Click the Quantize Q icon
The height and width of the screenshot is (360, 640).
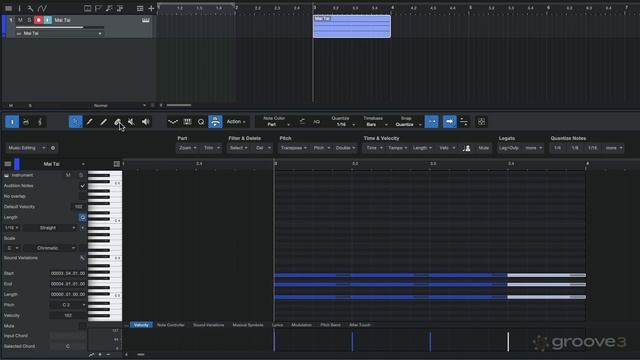pyautogui.click(x=201, y=122)
